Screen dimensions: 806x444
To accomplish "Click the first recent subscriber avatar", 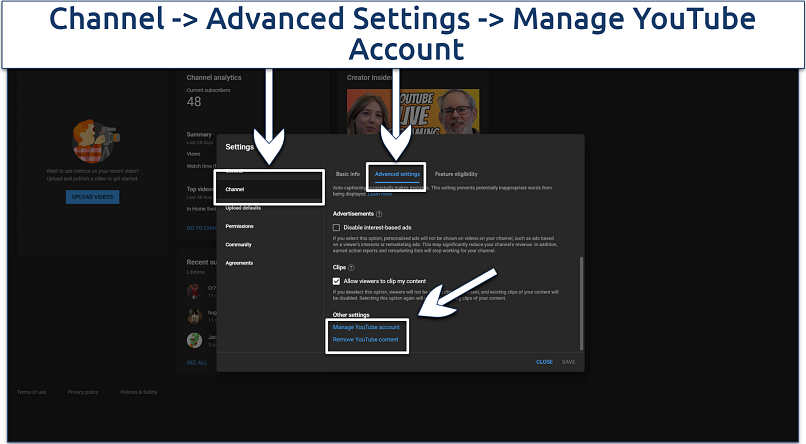I will 194,291.
